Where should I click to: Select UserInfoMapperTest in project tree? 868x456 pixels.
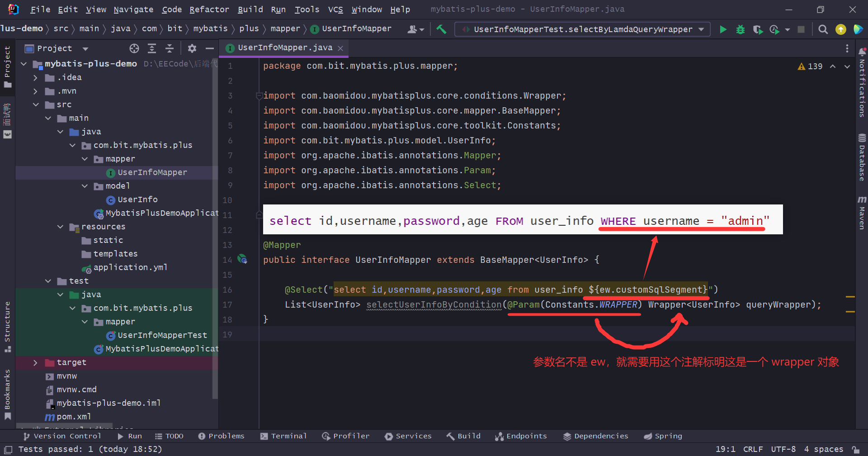pyautogui.click(x=157, y=335)
